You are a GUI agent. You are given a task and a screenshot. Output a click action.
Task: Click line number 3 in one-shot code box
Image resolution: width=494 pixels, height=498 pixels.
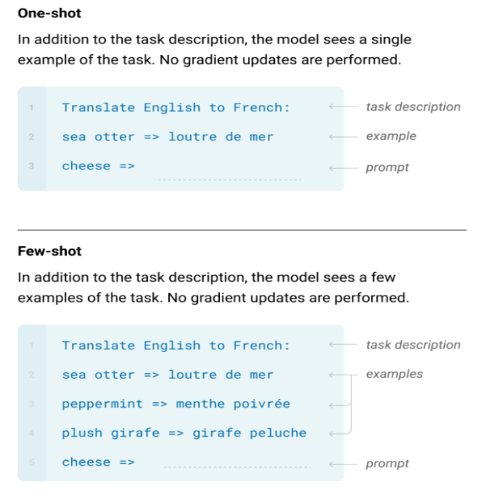(x=31, y=166)
